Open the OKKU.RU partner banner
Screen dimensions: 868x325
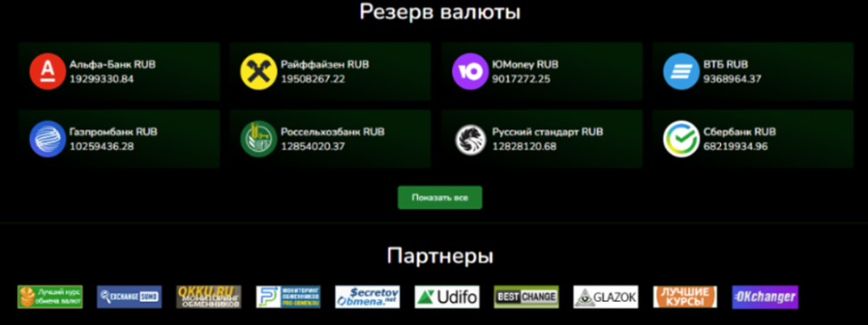tap(209, 297)
